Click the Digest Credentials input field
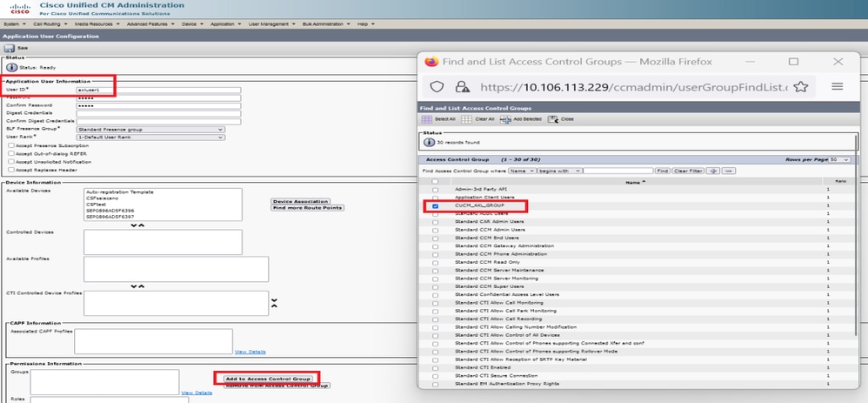The height and width of the screenshot is (403, 868). point(158,113)
